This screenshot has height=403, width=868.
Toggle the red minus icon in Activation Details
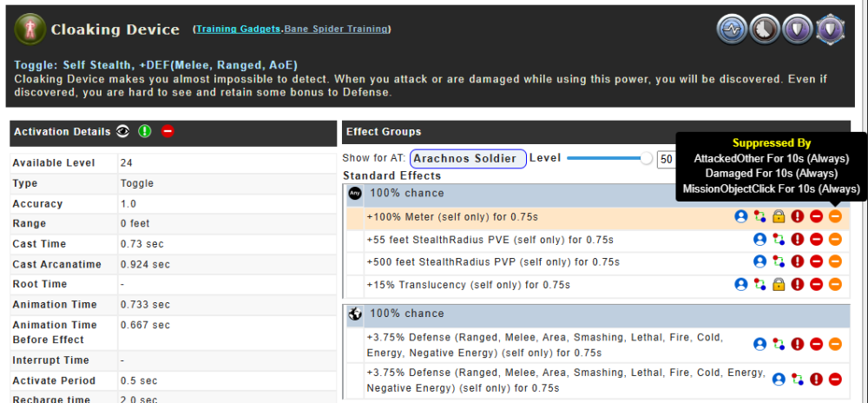[x=168, y=131]
